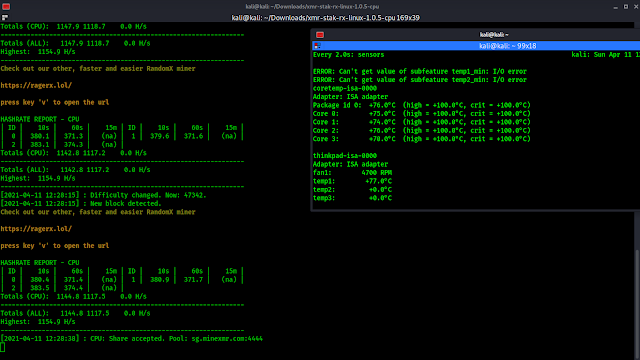Click 'Totals (CPU): 1144.8 1117.5' line
The width and height of the screenshot is (640, 360).
point(73,296)
